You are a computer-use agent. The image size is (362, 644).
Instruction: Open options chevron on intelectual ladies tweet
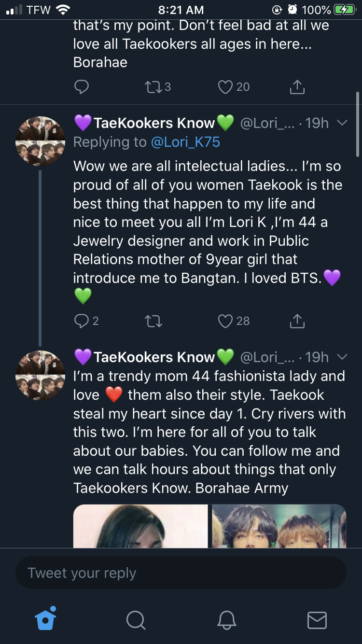342,123
